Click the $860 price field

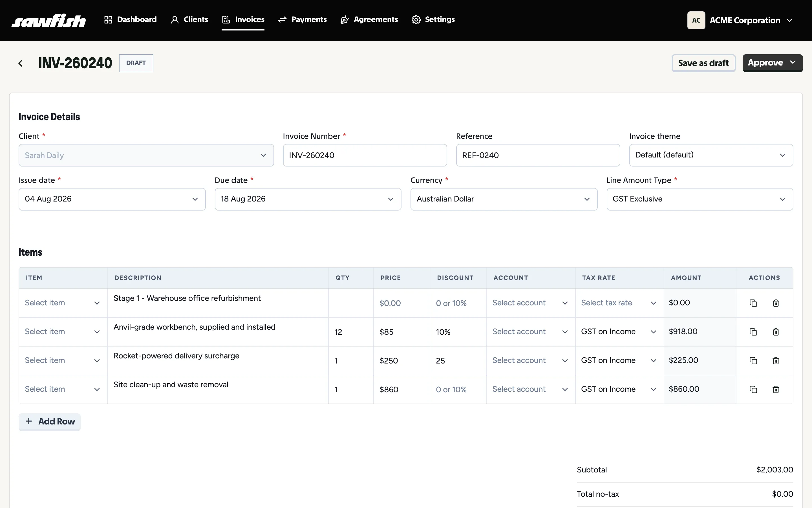point(401,389)
